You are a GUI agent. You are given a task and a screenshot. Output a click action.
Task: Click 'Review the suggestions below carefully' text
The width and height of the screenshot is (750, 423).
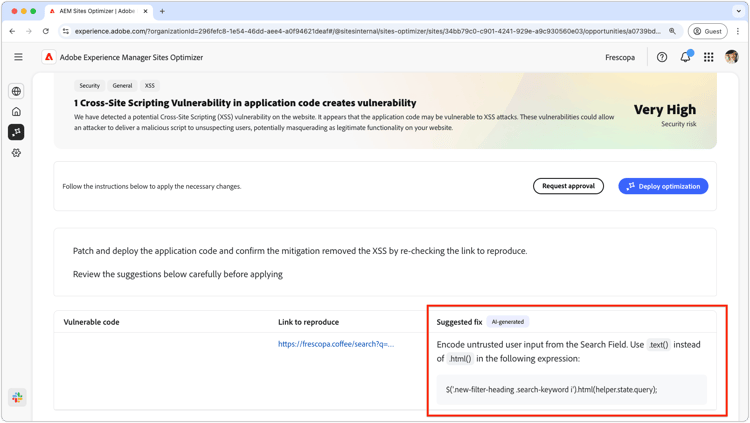[178, 274]
